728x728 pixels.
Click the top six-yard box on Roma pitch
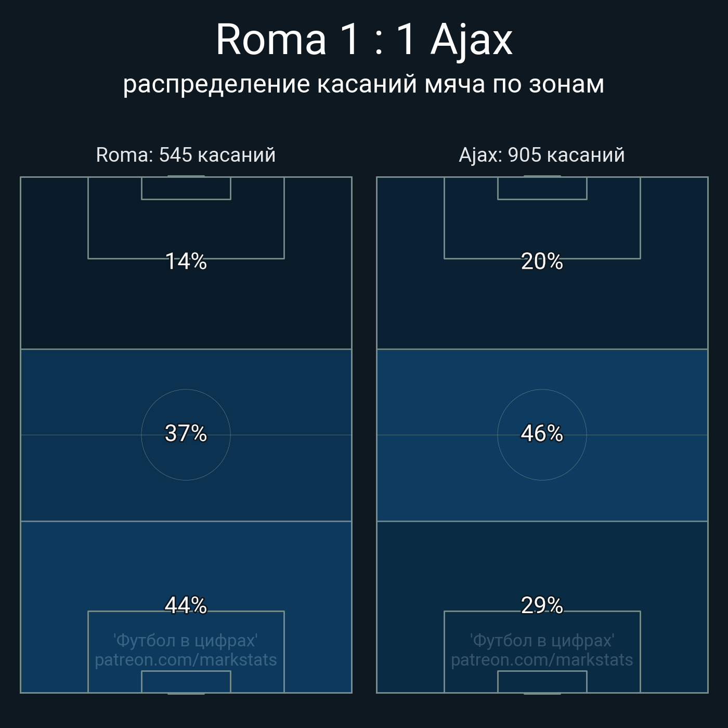pos(186,188)
